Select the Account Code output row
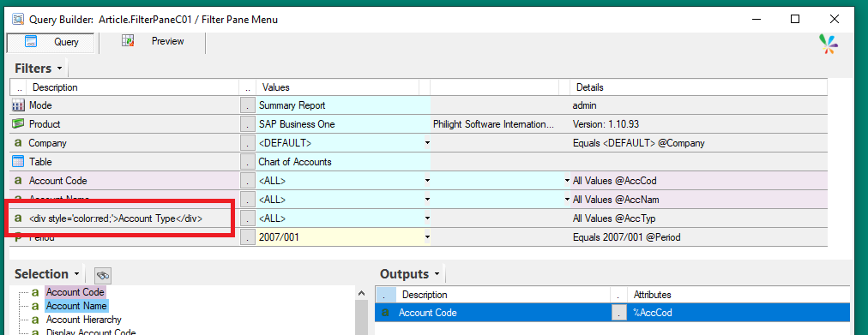The width and height of the screenshot is (868, 335). [612, 313]
